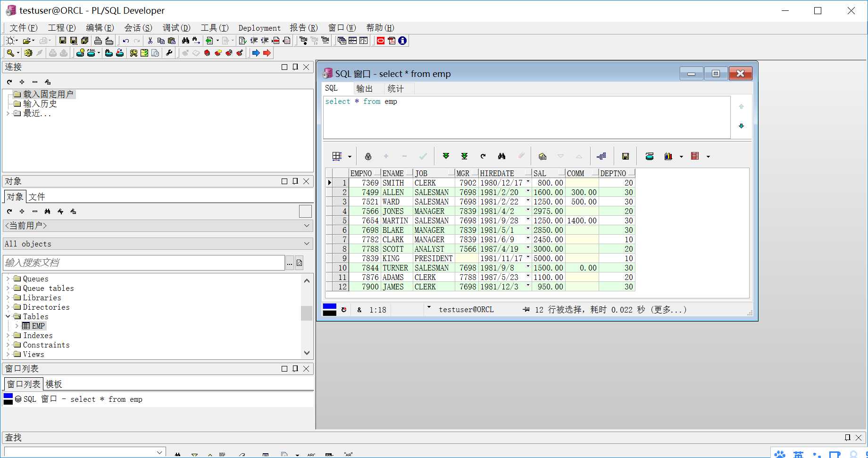Click the key Log on icon
Screen dimensions: 868x458
click(10, 53)
